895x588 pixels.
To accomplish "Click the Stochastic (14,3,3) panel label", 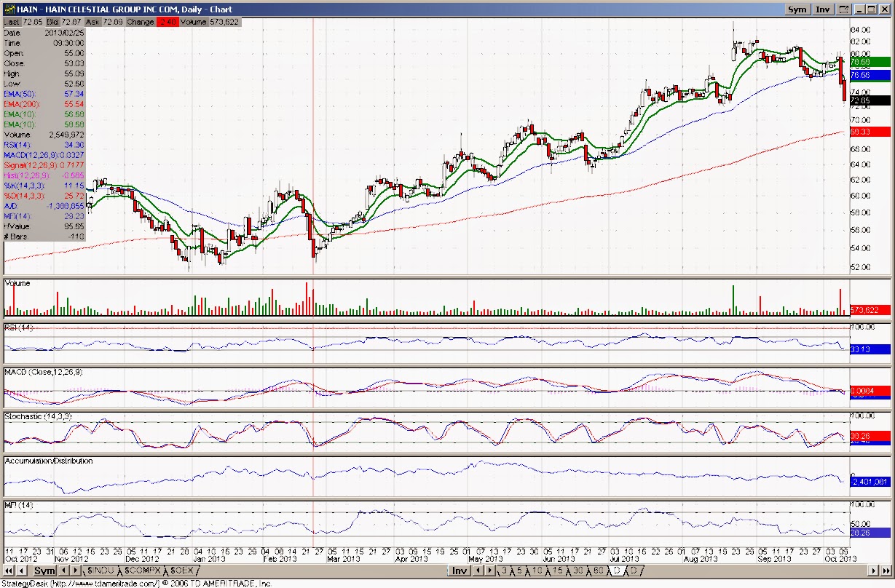I will tap(38, 416).
